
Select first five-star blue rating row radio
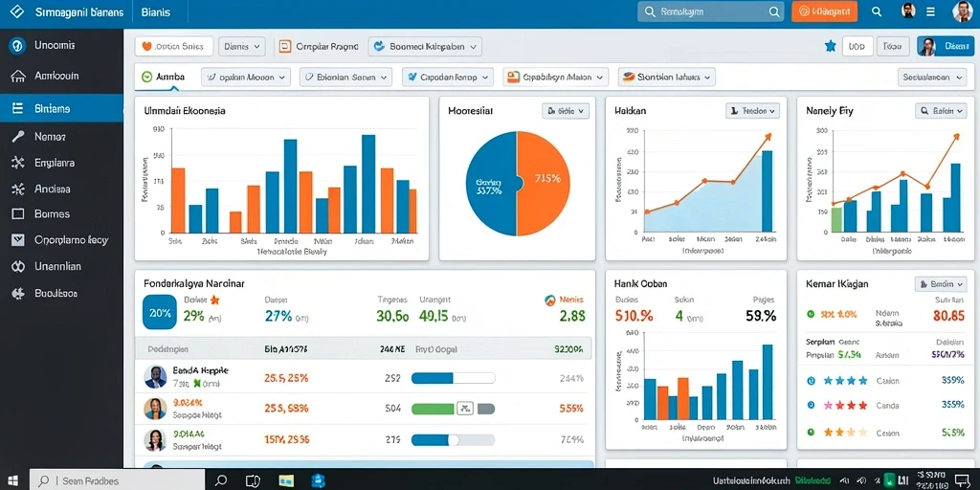(812, 380)
